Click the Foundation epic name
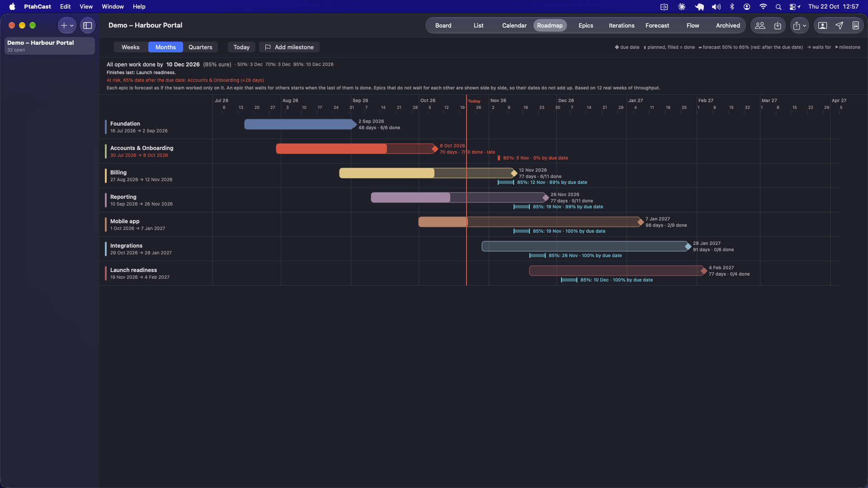 [125, 124]
